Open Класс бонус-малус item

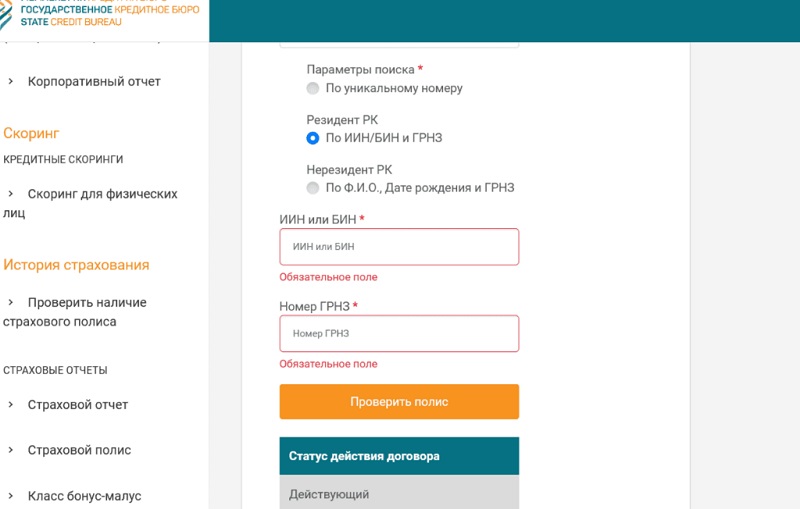[x=84, y=496]
